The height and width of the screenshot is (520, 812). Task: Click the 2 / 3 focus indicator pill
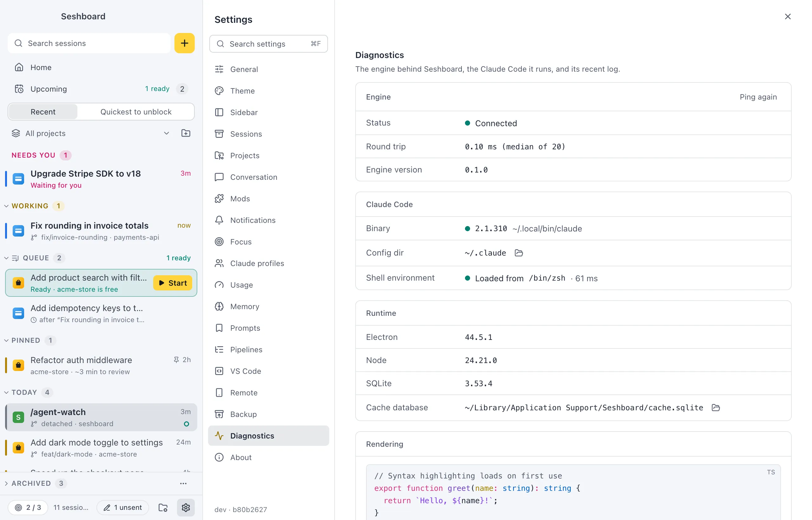click(28, 507)
